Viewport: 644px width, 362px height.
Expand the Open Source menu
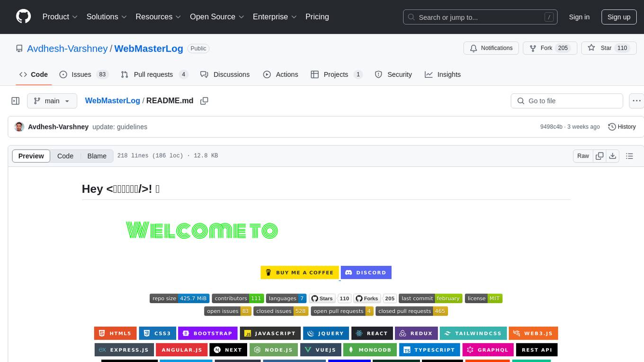pyautogui.click(x=217, y=17)
